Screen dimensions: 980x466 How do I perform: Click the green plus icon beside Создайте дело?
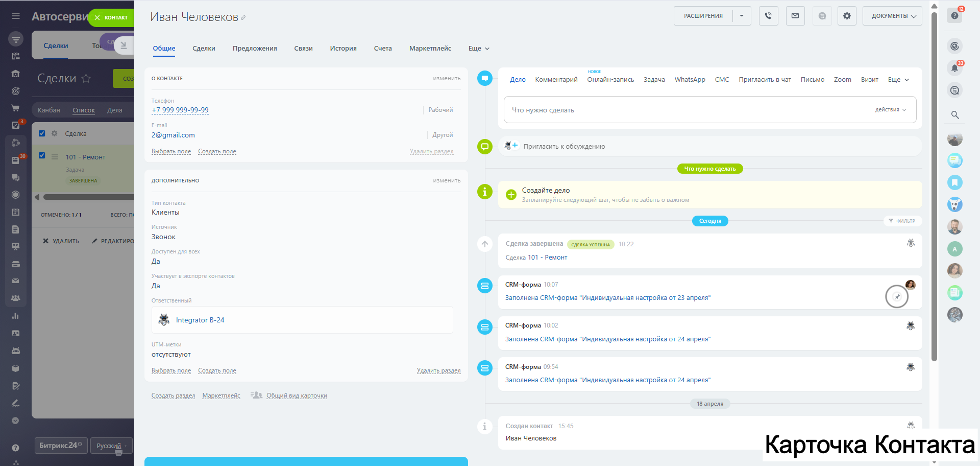(511, 195)
